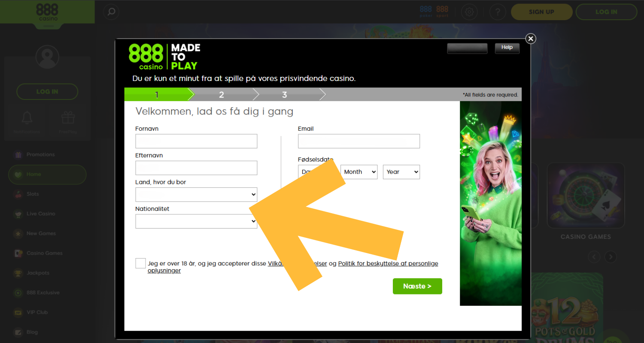This screenshot has width=644, height=343.
Task: Click the LOG IN button in the top header
Action: click(x=606, y=12)
